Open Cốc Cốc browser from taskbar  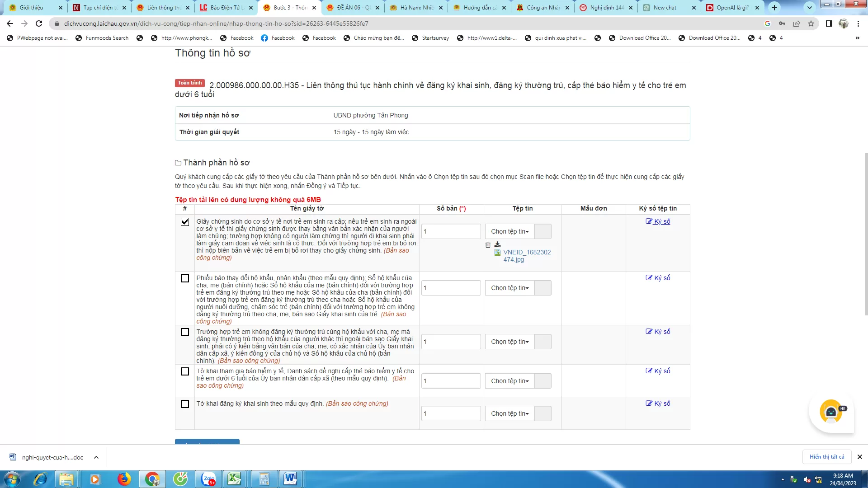(x=180, y=479)
